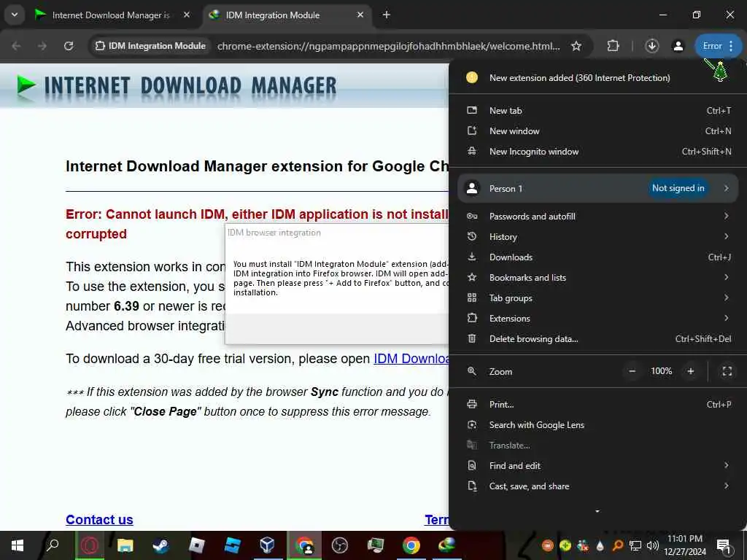Open the profile avatar icon in toolbar

678,46
